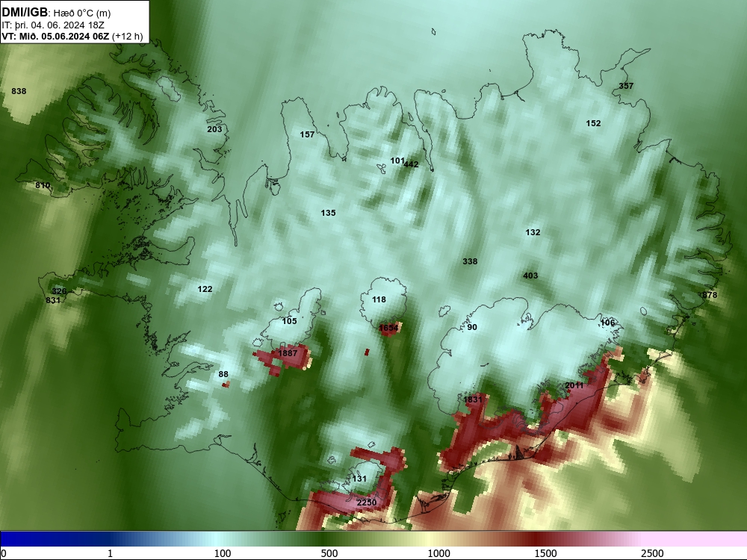Click the value 106 on the map
Screen dimensions: 747x560
[x=607, y=323]
